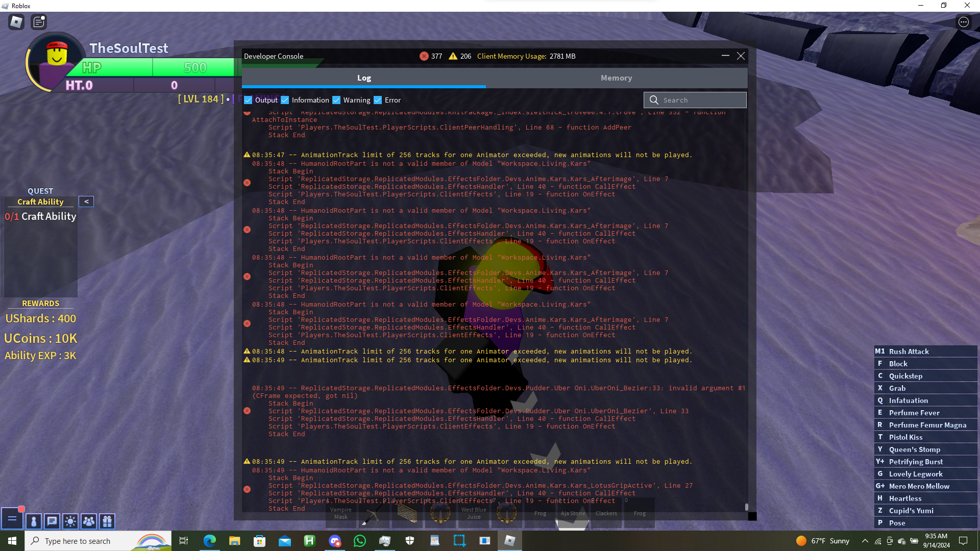Image resolution: width=980 pixels, height=551 pixels.
Task: Click the console Search field
Action: click(702, 100)
